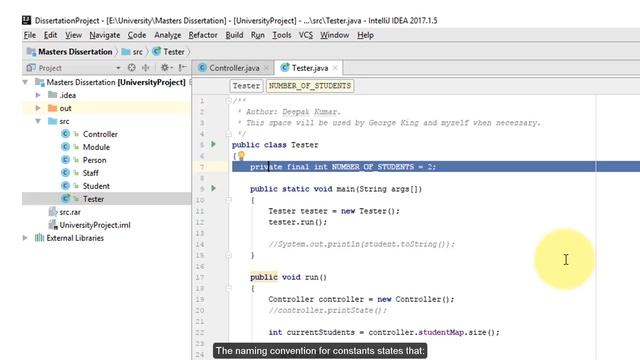The image size is (640, 360).
Task: Open the Window menu
Action: click(x=334, y=35)
